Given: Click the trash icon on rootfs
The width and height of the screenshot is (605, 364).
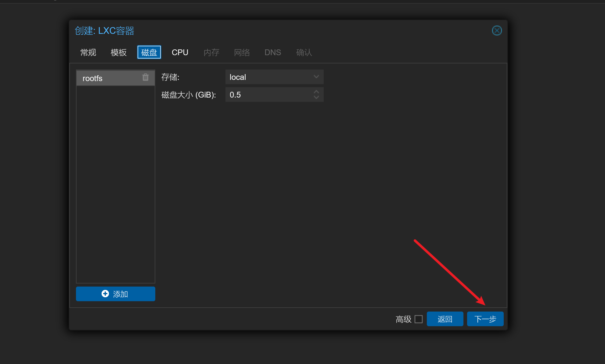Looking at the screenshot, I should point(146,77).
